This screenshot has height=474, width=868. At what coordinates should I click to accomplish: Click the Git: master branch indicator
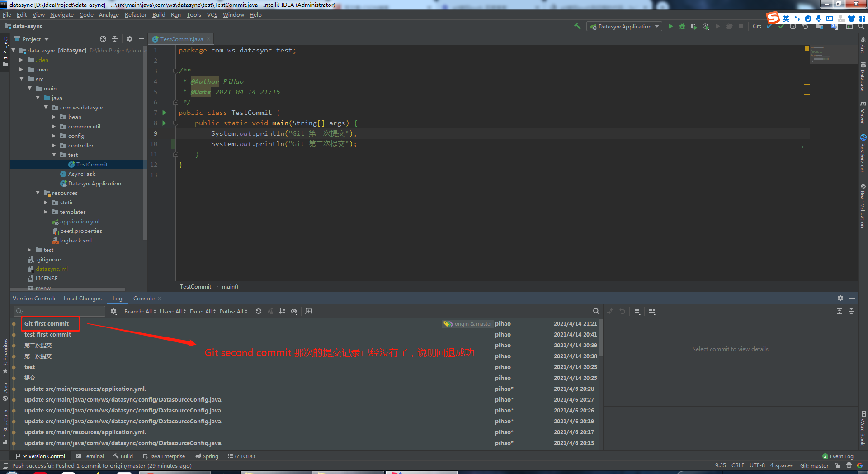click(x=814, y=465)
